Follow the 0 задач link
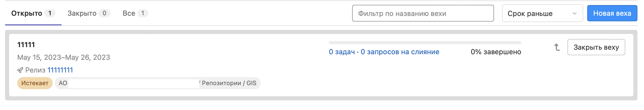The height and width of the screenshot is (110, 644). (x=342, y=52)
